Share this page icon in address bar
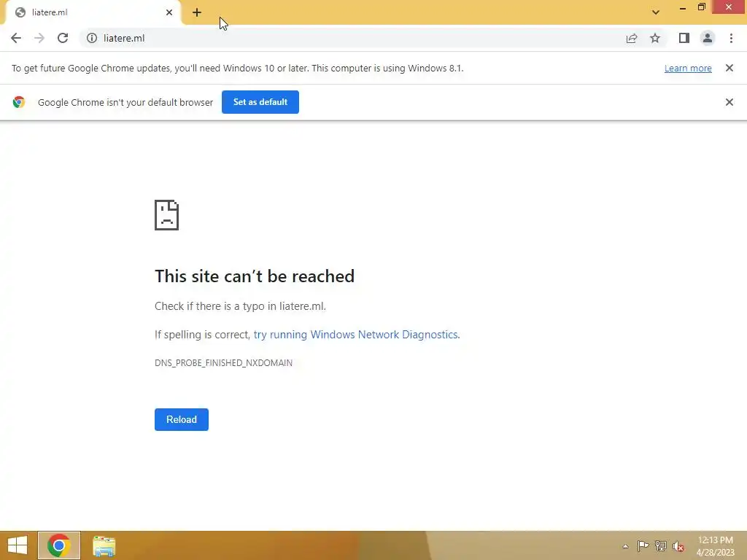Image resolution: width=747 pixels, height=560 pixels. pyautogui.click(x=632, y=38)
